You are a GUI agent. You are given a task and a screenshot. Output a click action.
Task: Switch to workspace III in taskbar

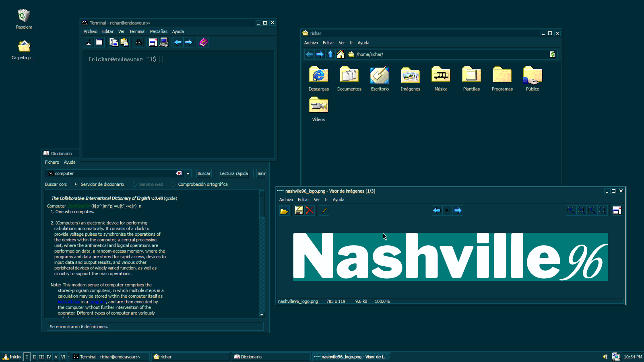pos(41,357)
